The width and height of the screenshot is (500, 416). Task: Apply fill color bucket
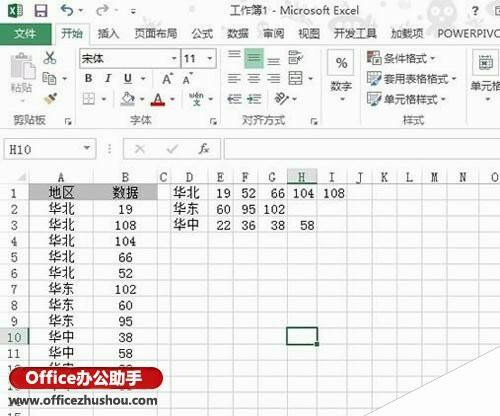[128, 99]
